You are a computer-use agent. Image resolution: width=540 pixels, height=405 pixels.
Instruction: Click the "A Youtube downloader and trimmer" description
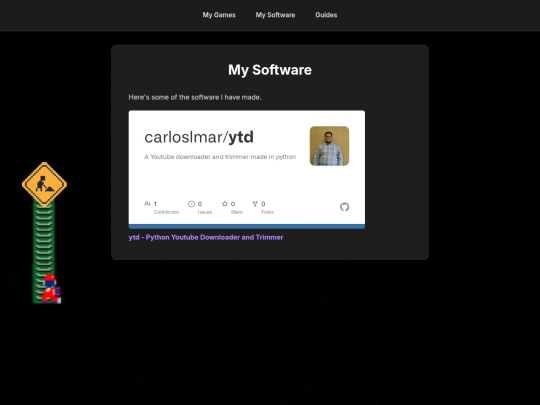pyautogui.click(x=220, y=157)
